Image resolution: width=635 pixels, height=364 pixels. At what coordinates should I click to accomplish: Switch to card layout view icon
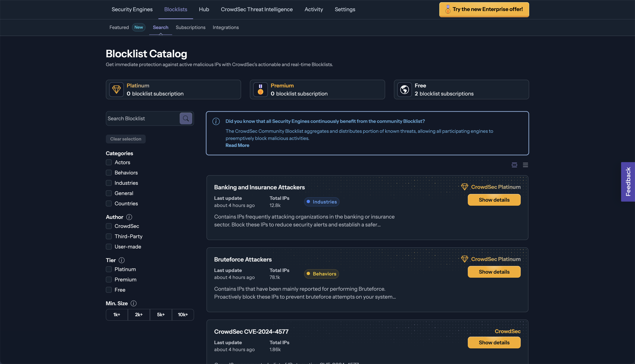coord(514,165)
